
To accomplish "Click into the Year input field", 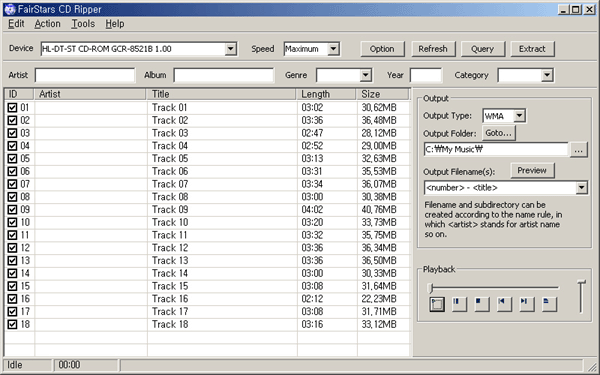I will [x=426, y=75].
